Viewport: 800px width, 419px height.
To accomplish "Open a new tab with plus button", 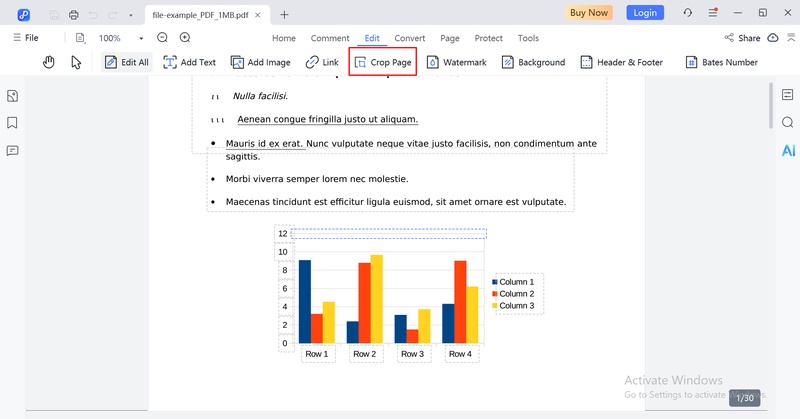I will tap(284, 15).
